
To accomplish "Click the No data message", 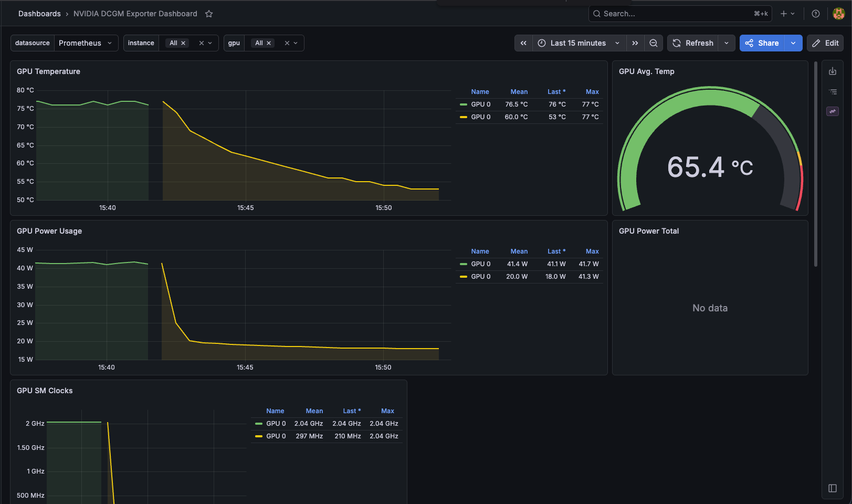I will click(x=710, y=308).
